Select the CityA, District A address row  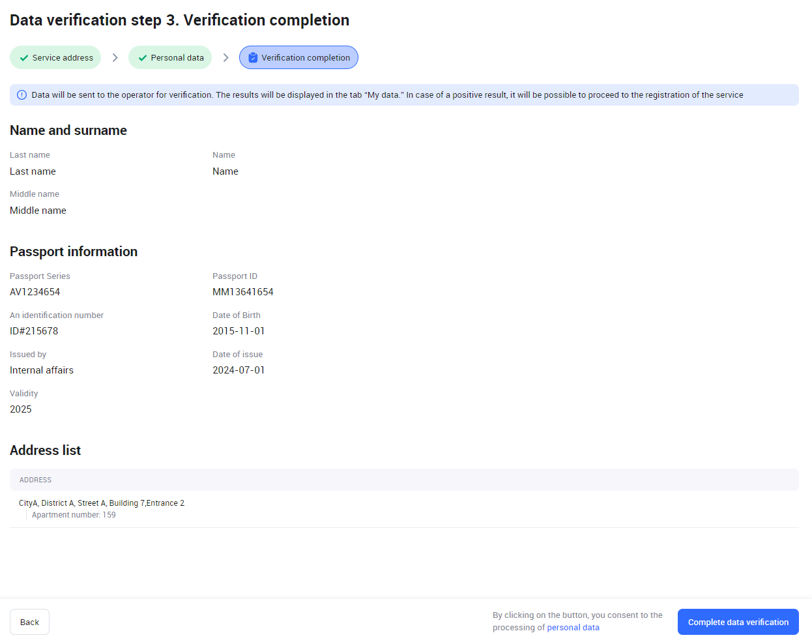click(x=102, y=503)
